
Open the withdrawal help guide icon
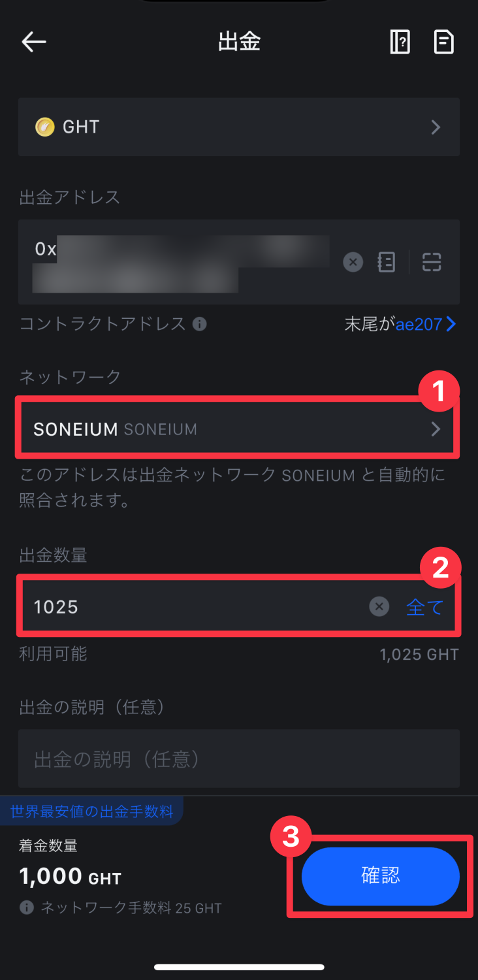400,42
